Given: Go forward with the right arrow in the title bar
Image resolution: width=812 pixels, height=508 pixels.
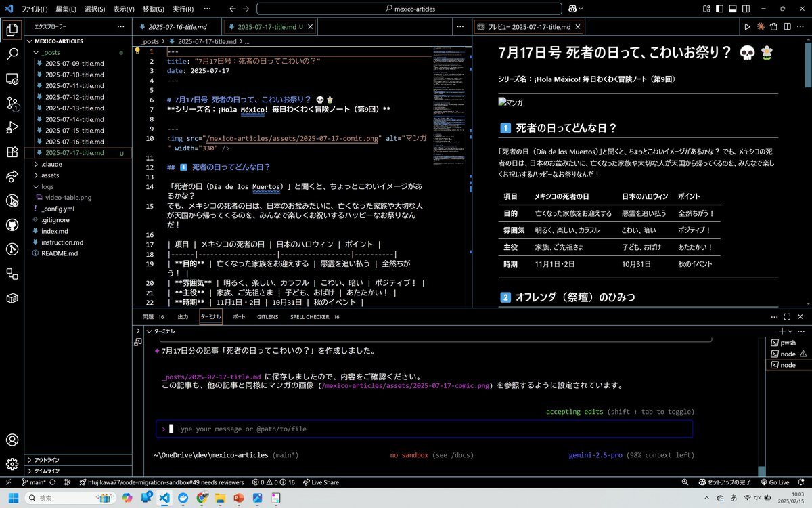Looking at the screenshot, I should [x=246, y=9].
